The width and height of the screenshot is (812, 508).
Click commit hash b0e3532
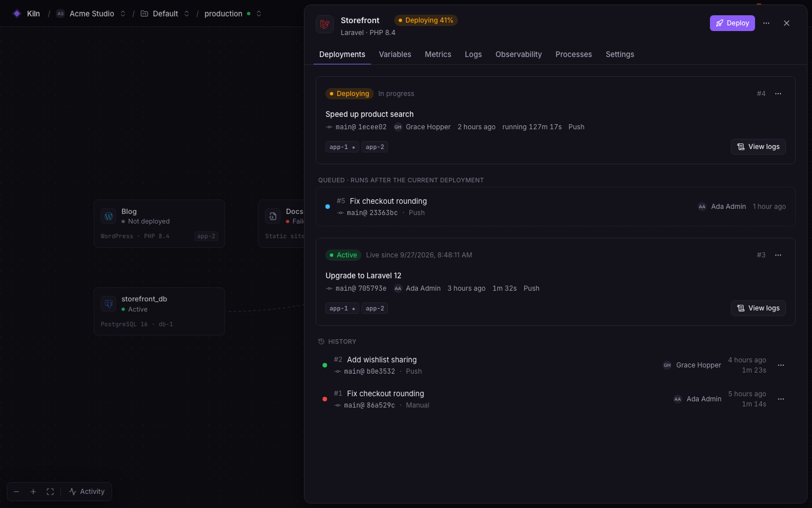coord(381,371)
